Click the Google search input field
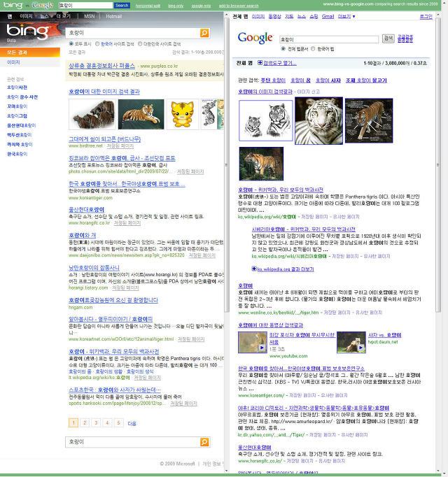 (x=329, y=39)
